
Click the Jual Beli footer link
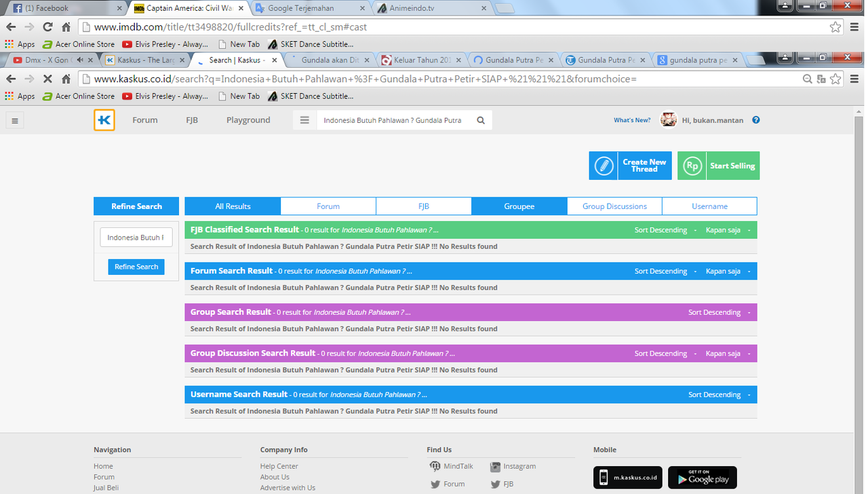tap(106, 488)
